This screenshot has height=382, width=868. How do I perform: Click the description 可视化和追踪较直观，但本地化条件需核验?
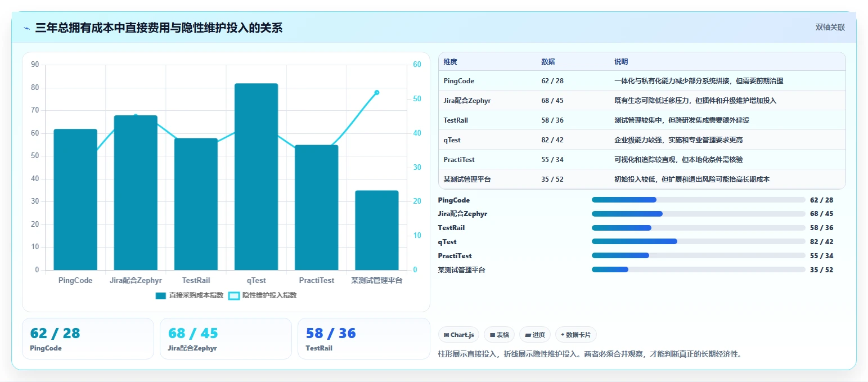(x=678, y=160)
